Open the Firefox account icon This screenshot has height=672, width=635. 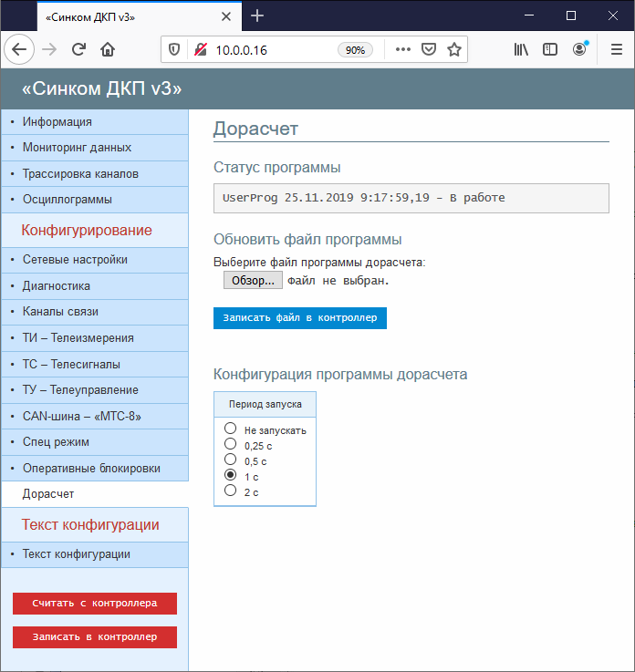click(x=579, y=49)
